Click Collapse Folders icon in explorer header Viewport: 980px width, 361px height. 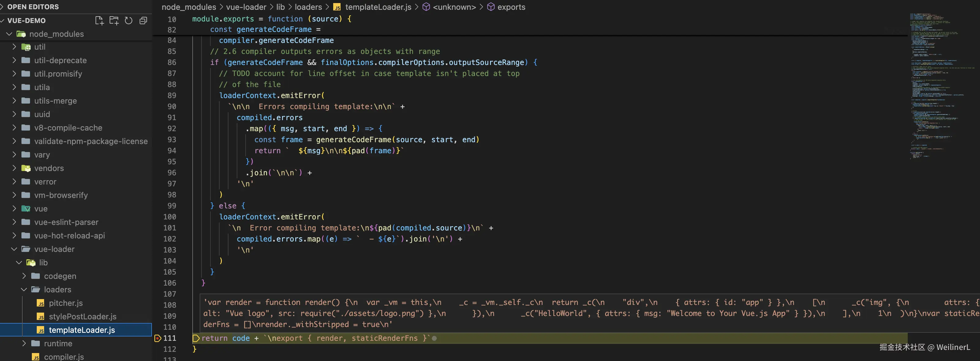pyautogui.click(x=143, y=21)
